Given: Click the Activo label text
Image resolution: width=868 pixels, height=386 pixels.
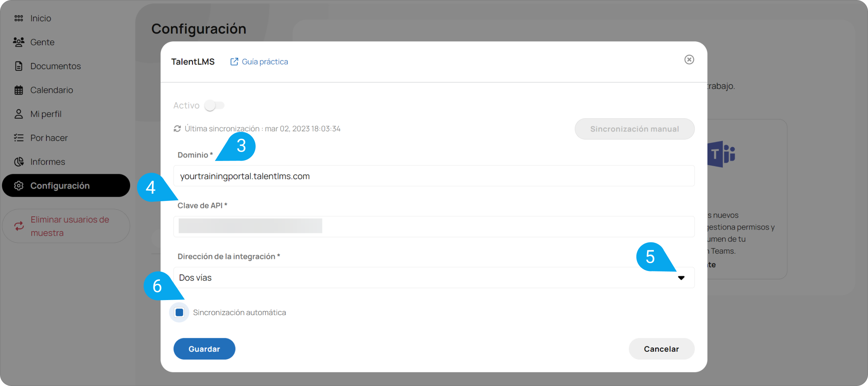Looking at the screenshot, I should 186,106.
